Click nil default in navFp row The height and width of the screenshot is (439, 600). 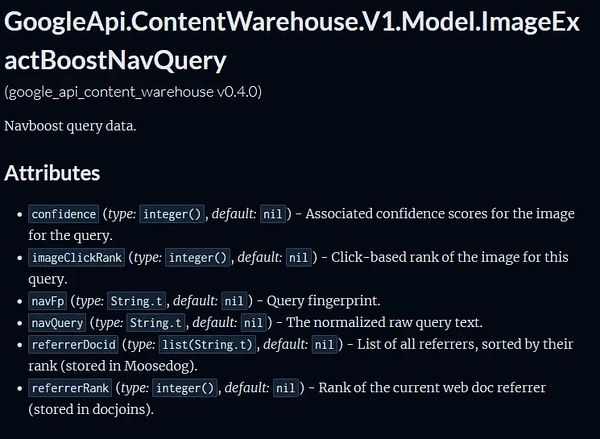(x=234, y=301)
